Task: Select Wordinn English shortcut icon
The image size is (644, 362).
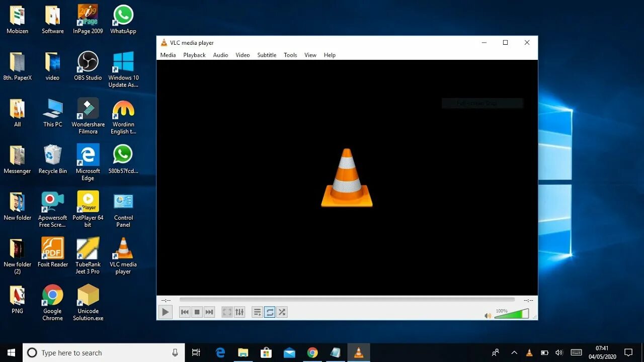Action: click(x=123, y=116)
